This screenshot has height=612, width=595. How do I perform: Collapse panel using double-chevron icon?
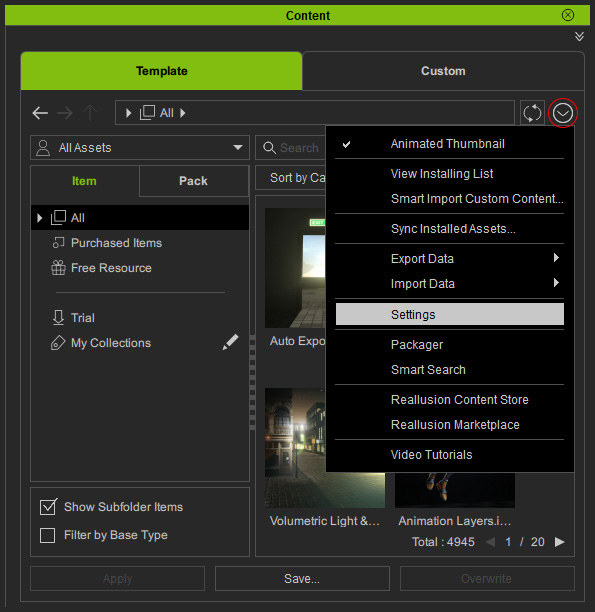coord(579,36)
